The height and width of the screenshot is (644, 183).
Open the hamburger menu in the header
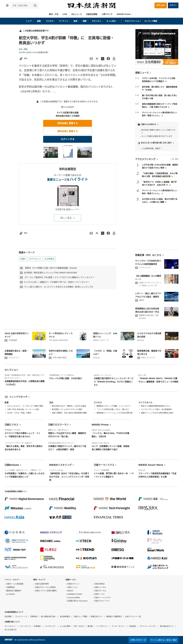7,5
